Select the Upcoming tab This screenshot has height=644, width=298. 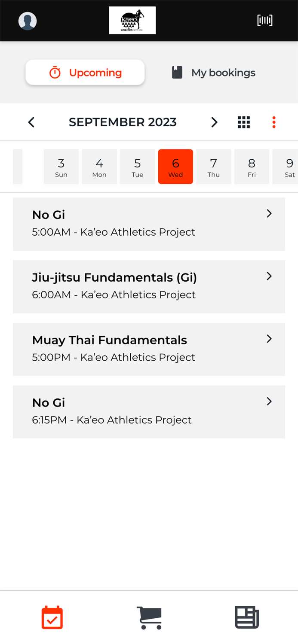point(85,73)
